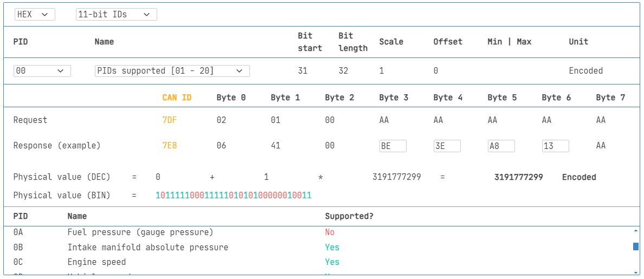Edit the Byte 3 response field BE
644x279 pixels.
click(x=393, y=146)
